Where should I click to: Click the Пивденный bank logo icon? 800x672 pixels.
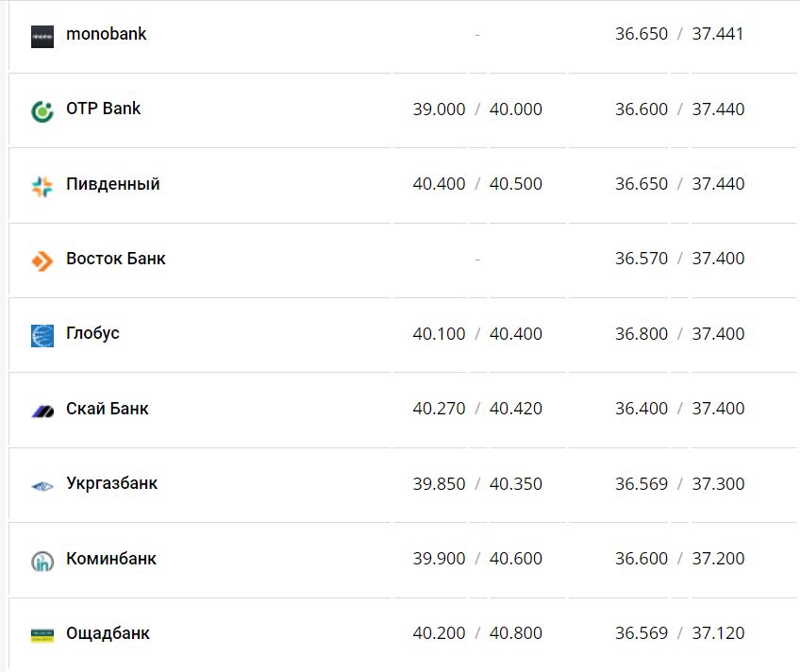point(42,186)
